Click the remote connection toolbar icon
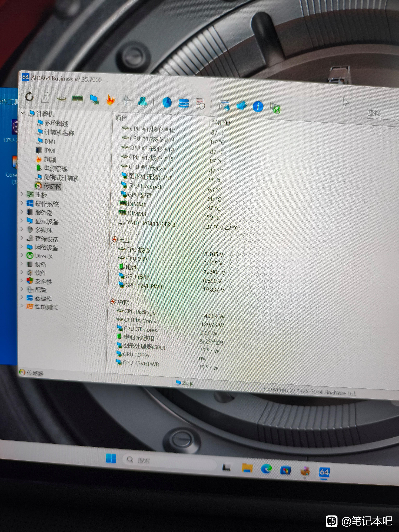This screenshot has height=532, width=399. (x=275, y=108)
